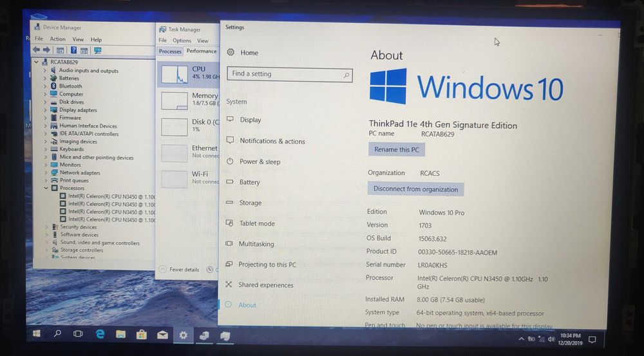Click into Find a setting box

click(x=290, y=75)
